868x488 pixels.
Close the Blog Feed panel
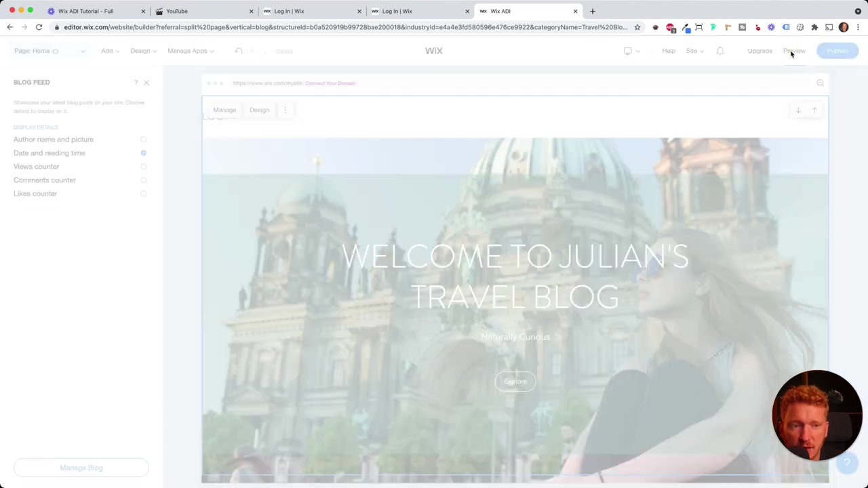coord(146,83)
